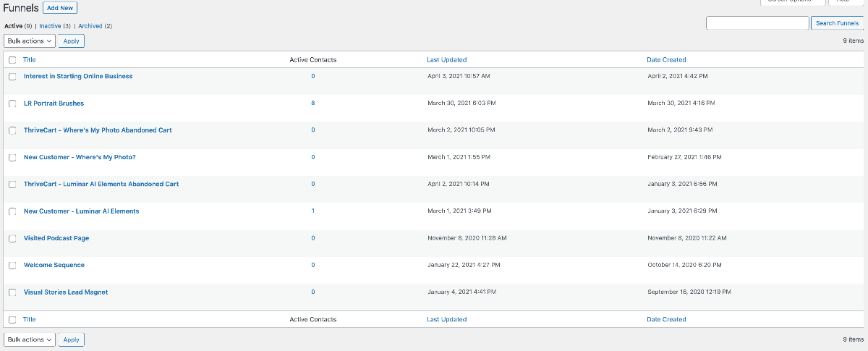
Task: Open the top Bulk actions dropdown
Action: tap(30, 41)
